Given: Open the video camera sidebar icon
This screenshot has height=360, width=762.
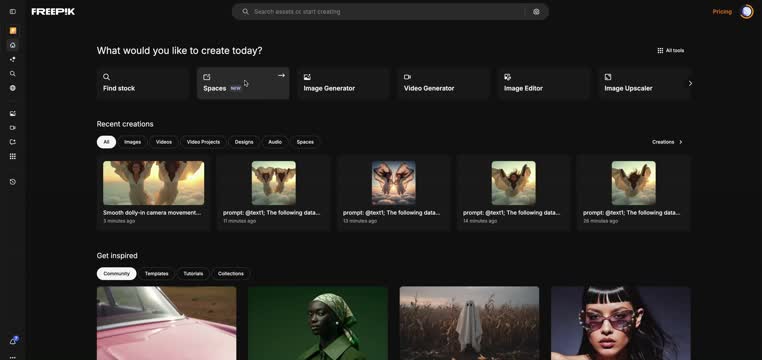Looking at the screenshot, I should point(13,128).
